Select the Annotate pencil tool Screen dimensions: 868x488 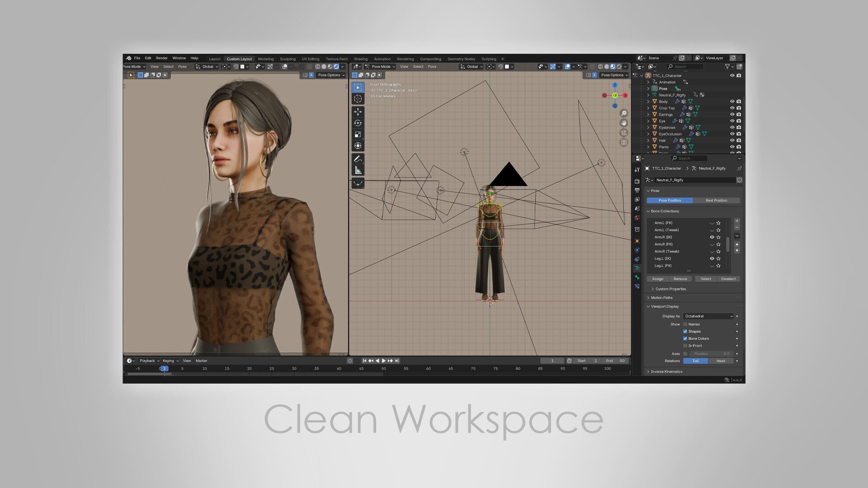click(358, 159)
